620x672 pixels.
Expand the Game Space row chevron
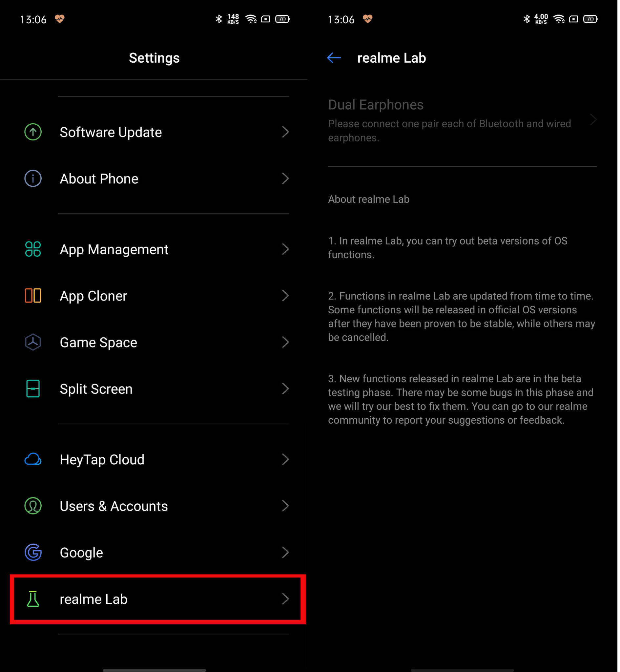[x=285, y=342]
